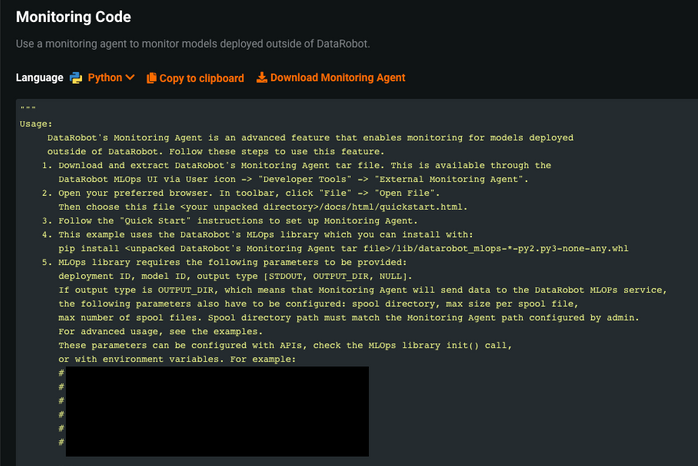Click step 3 Quick Start instructions line
This screenshot has width=698, height=466.
[249, 220]
